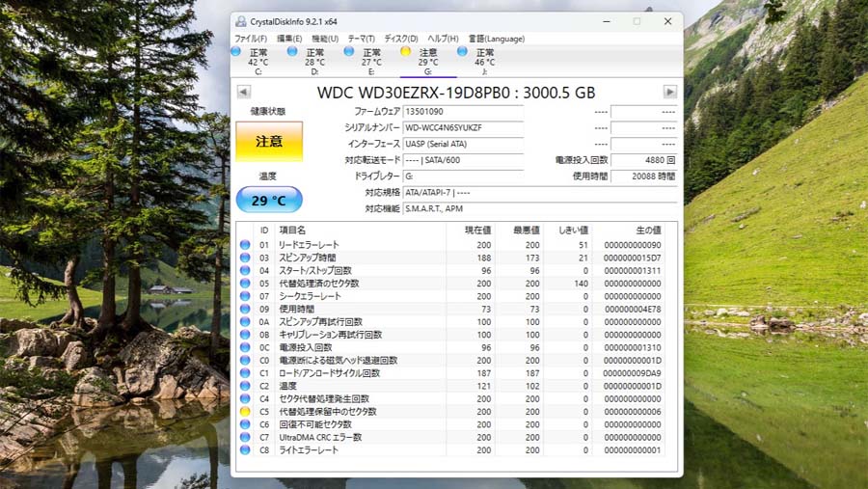
Task: Click raw value 000000001311
Action: click(633, 270)
